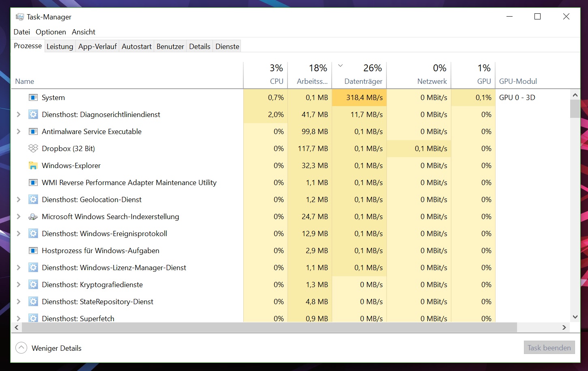Expand Diensthost: Geolocation-Dienst
The height and width of the screenshot is (371, 588).
(x=18, y=200)
